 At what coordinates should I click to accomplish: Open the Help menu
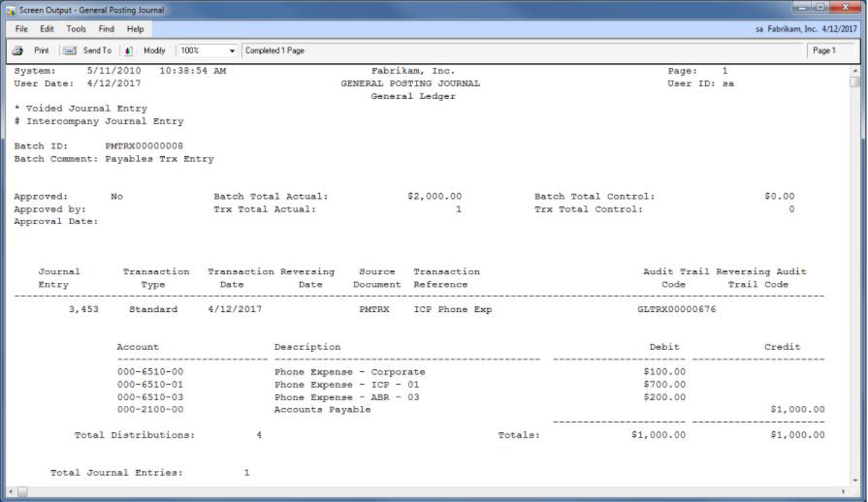134,29
